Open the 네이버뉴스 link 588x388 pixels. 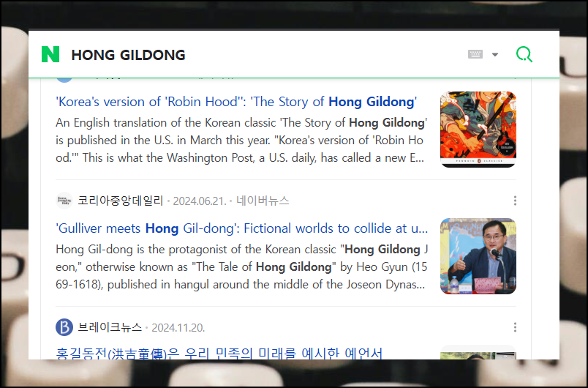263,201
